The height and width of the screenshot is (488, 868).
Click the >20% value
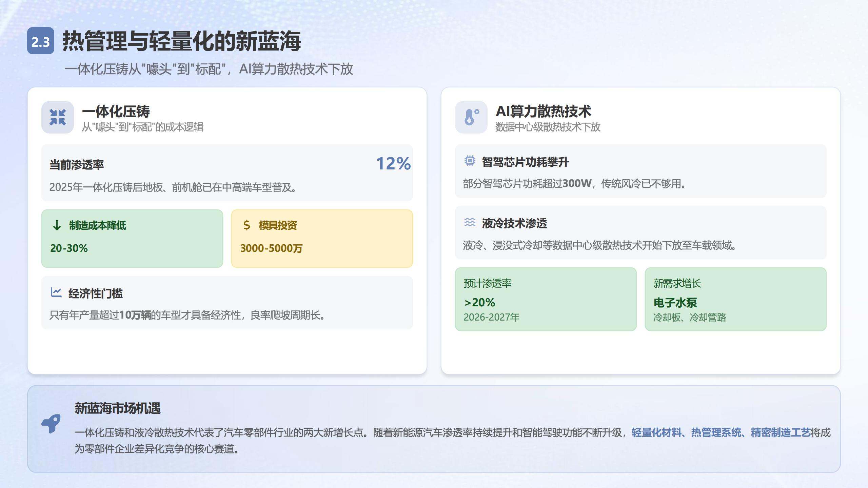click(x=479, y=302)
